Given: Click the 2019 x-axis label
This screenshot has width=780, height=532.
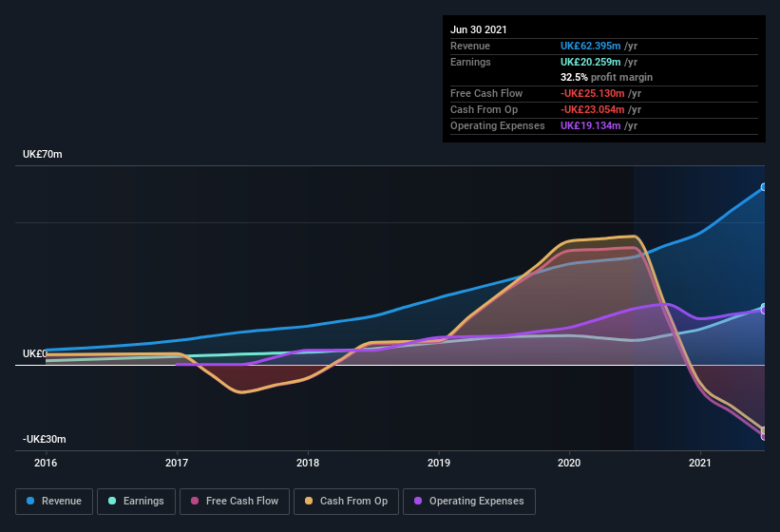Looking at the screenshot, I should pos(439,463).
